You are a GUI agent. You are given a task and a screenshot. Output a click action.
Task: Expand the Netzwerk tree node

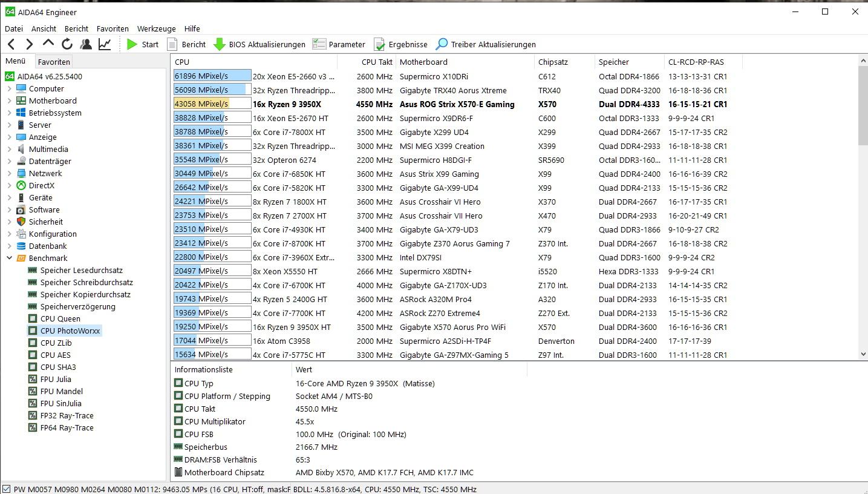pyautogui.click(x=9, y=173)
